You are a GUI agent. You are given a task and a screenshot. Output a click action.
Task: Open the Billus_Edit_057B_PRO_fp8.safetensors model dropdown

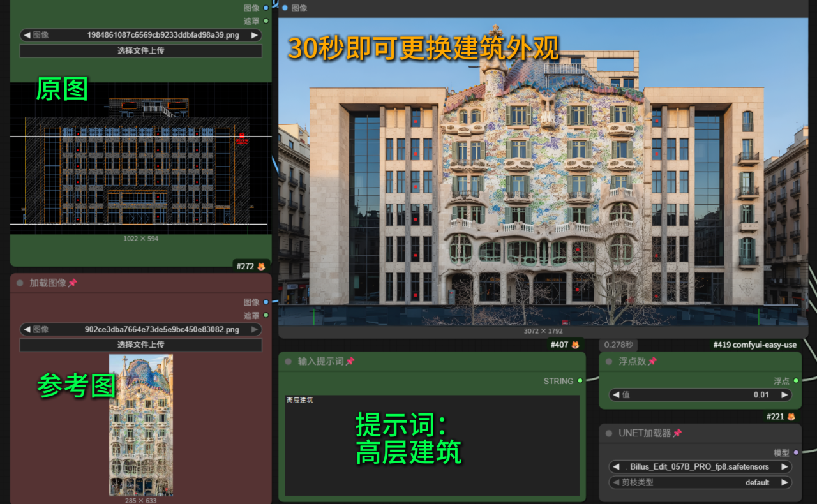tap(700, 467)
